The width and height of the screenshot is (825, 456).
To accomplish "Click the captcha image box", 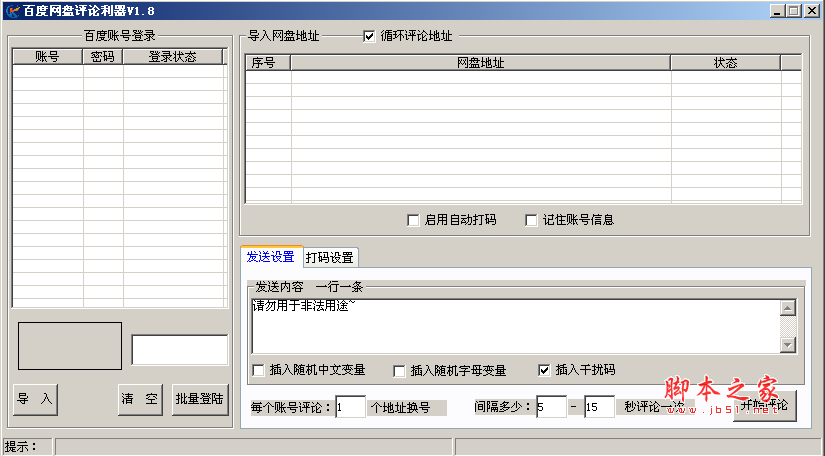I will 70,346.
